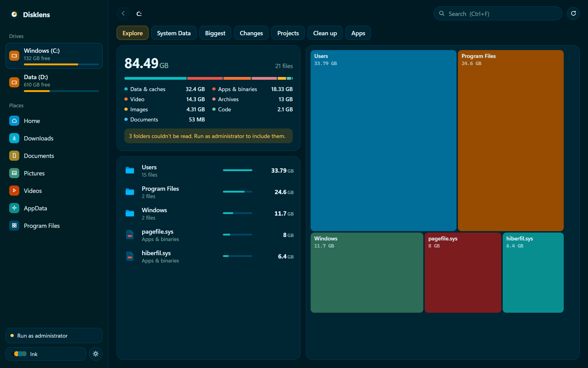Click the back arrow button
588x368 pixels.
pos(123,13)
